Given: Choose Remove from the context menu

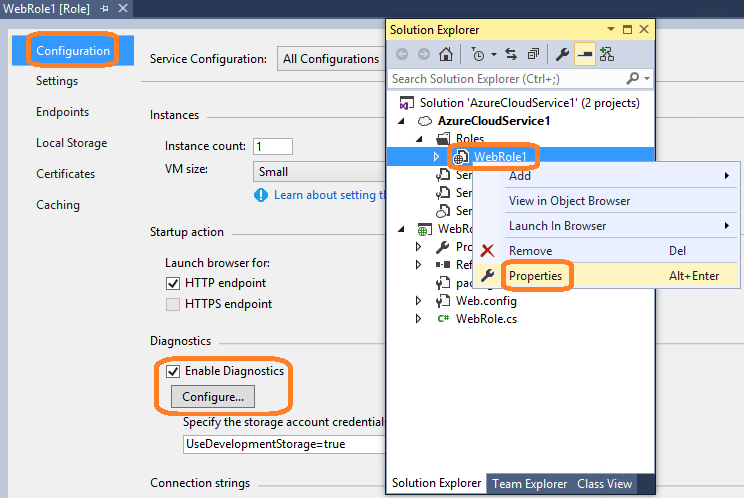Looking at the screenshot, I should (607, 250).
